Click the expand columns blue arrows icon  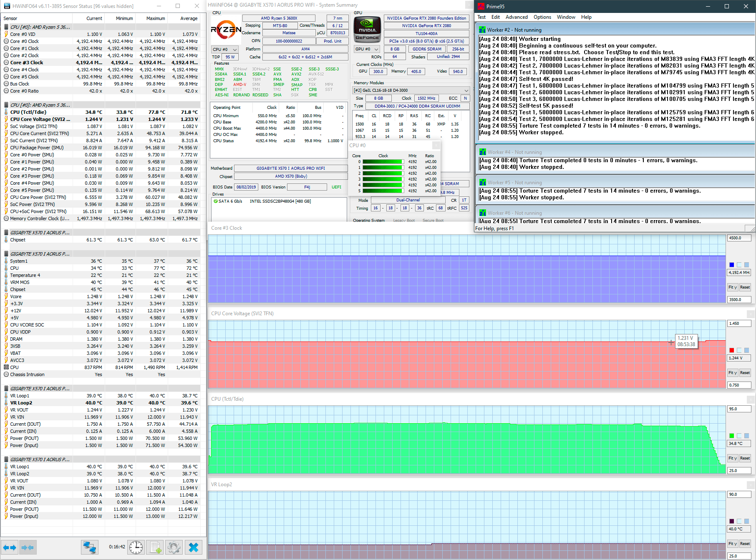(x=10, y=547)
